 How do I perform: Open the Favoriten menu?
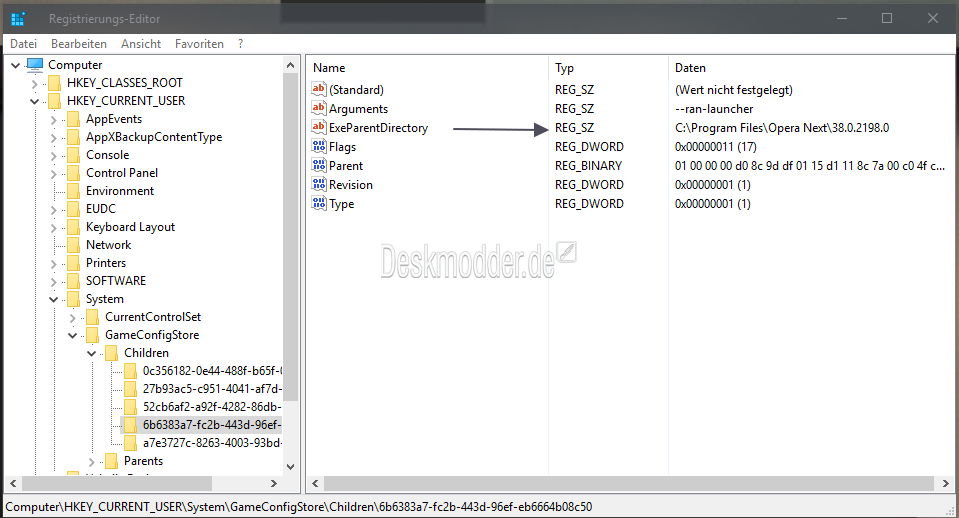point(199,44)
